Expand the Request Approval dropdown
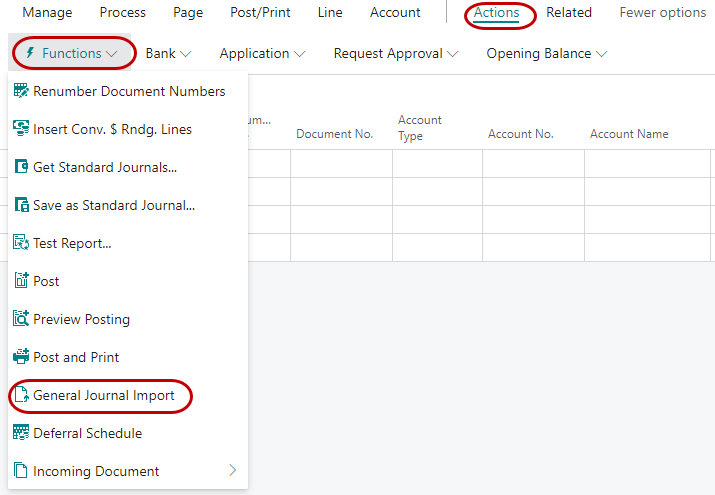Screen dimensions: 715x495 [x=396, y=53]
